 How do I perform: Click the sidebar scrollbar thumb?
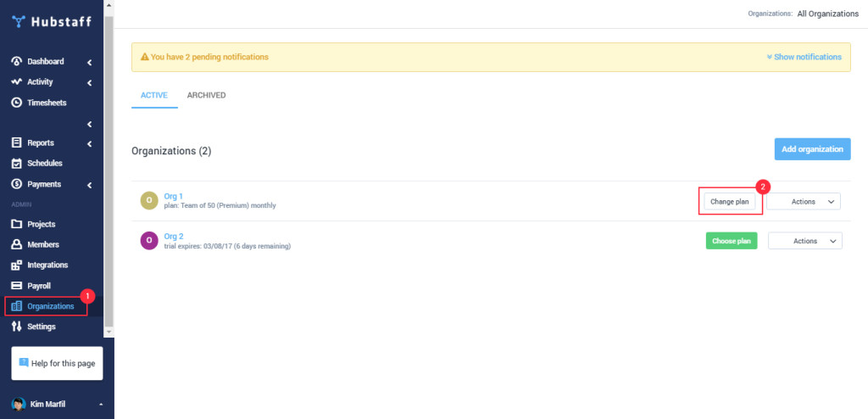pyautogui.click(x=108, y=170)
